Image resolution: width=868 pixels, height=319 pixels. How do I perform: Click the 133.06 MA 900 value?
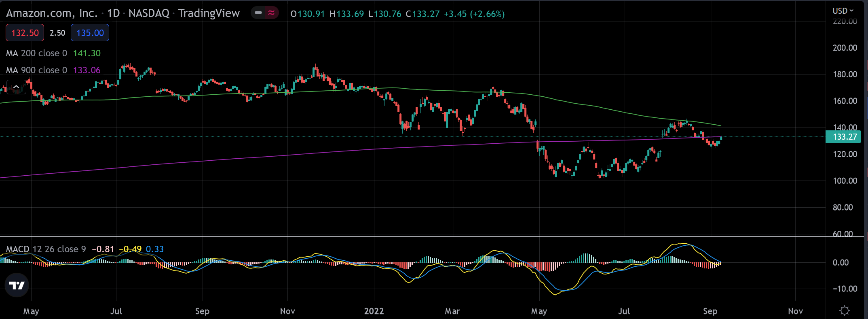tap(87, 70)
